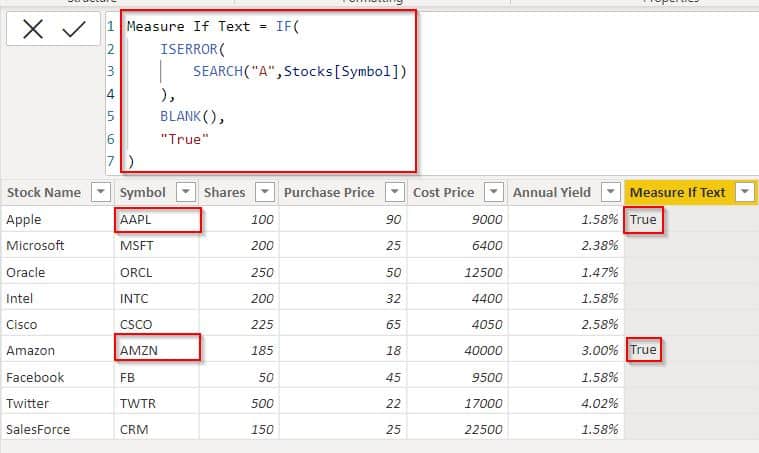Click Facebook's 9500 cost price cell
This screenshot has width=759, height=453.
point(457,377)
